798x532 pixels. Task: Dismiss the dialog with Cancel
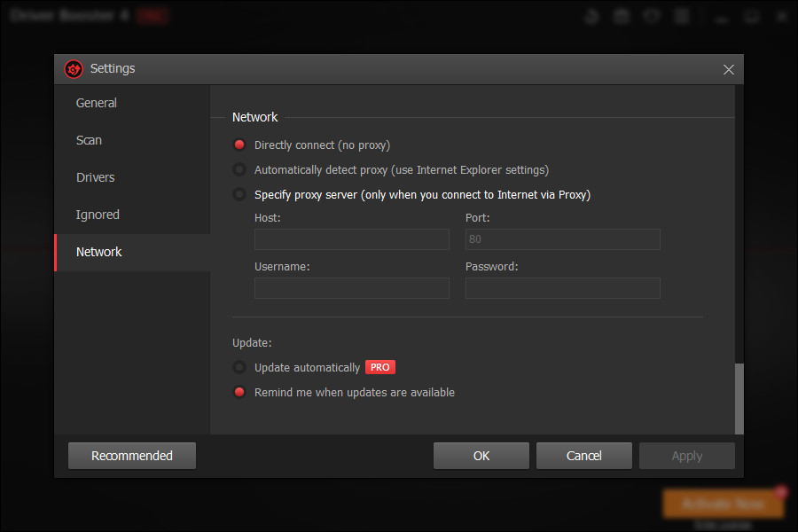tap(583, 455)
